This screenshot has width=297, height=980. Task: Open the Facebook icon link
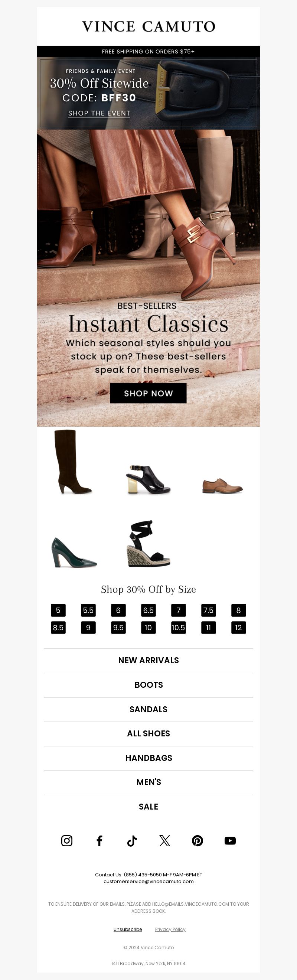tap(99, 840)
